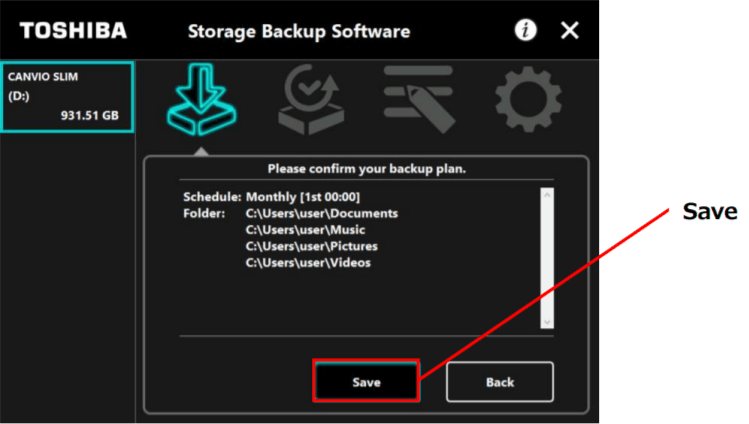Click the information icon in title bar
749x424 pixels.
point(526,30)
